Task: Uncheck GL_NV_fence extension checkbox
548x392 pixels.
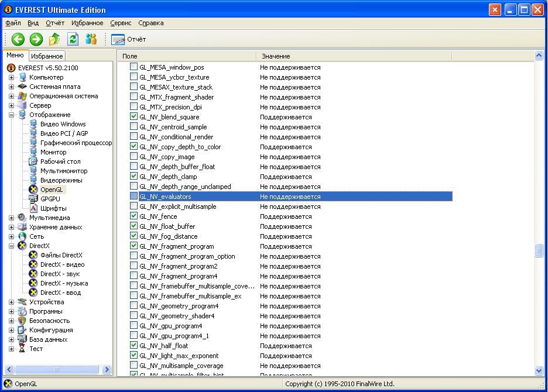Action: click(x=133, y=216)
